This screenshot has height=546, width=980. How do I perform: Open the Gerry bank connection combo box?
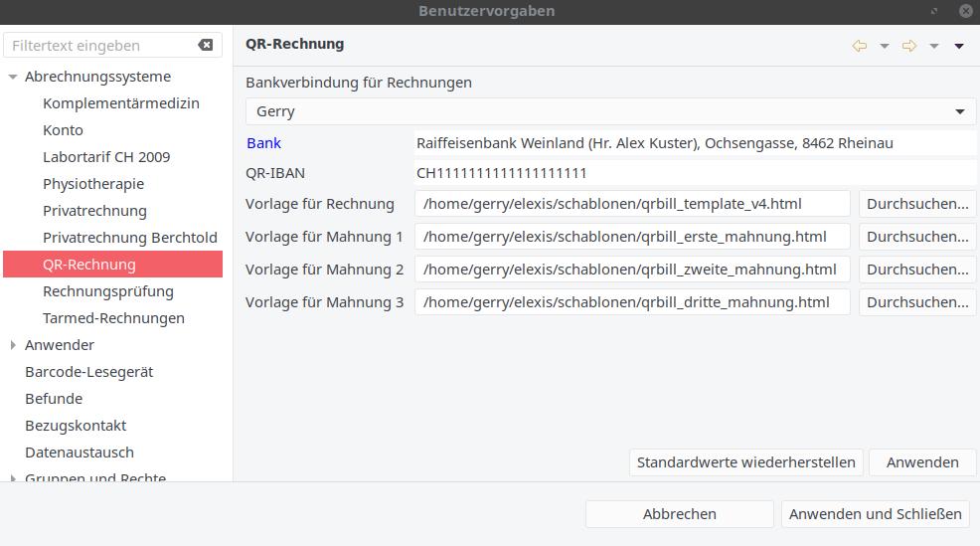tap(610, 111)
